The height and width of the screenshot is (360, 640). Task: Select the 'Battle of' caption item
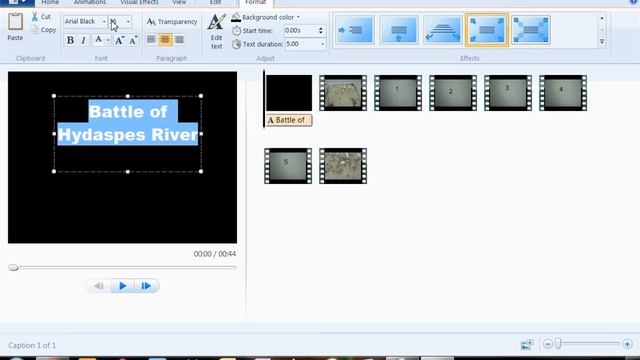tap(289, 120)
